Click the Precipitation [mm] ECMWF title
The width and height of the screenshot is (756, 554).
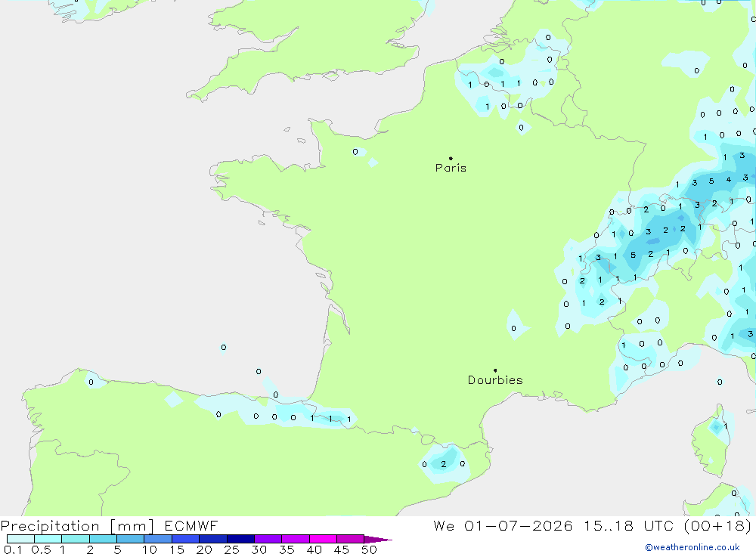point(109,525)
